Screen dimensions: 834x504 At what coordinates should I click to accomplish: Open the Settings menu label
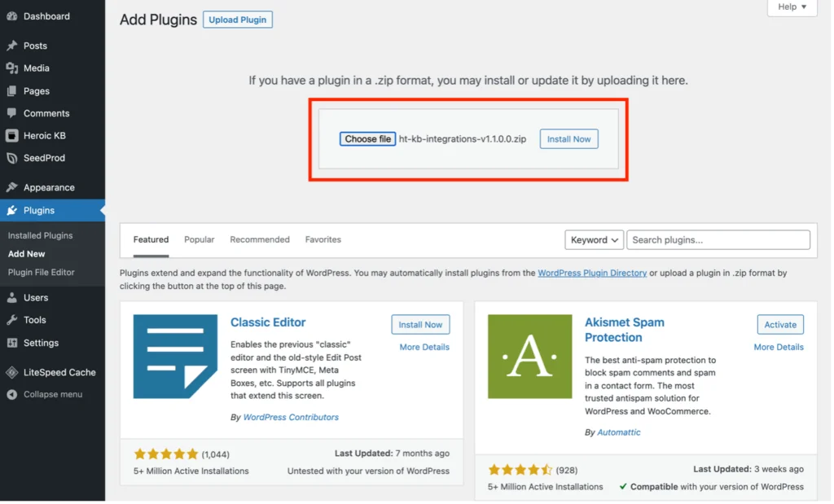point(41,343)
